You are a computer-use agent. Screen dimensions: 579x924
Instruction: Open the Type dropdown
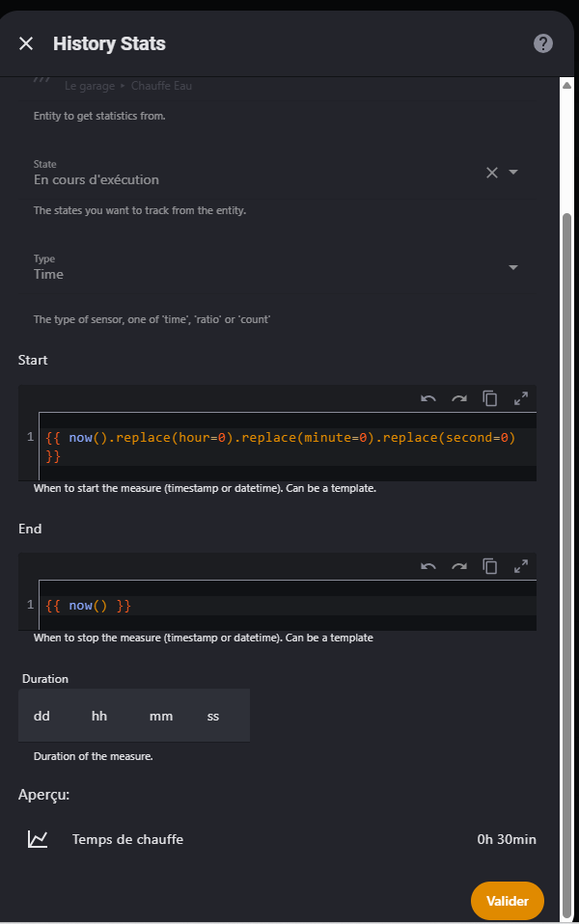(512, 267)
